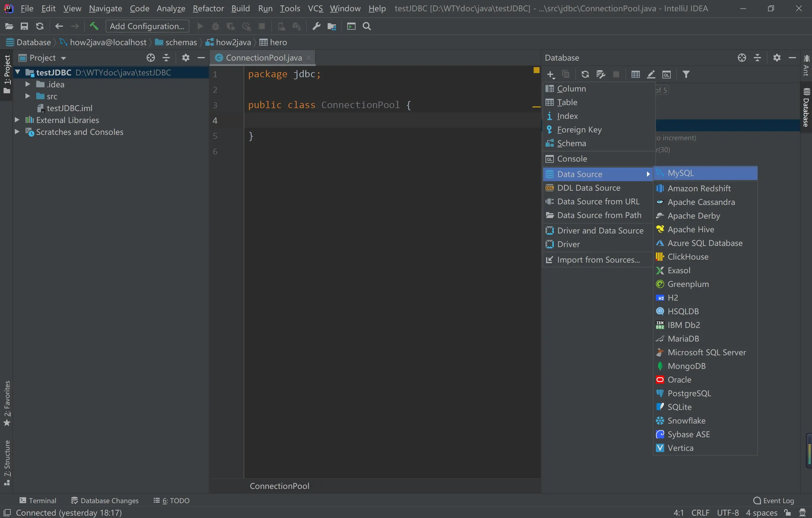This screenshot has width=812, height=518.
Task: Close the ConnectionPool.java editor tab
Action: click(x=309, y=58)
